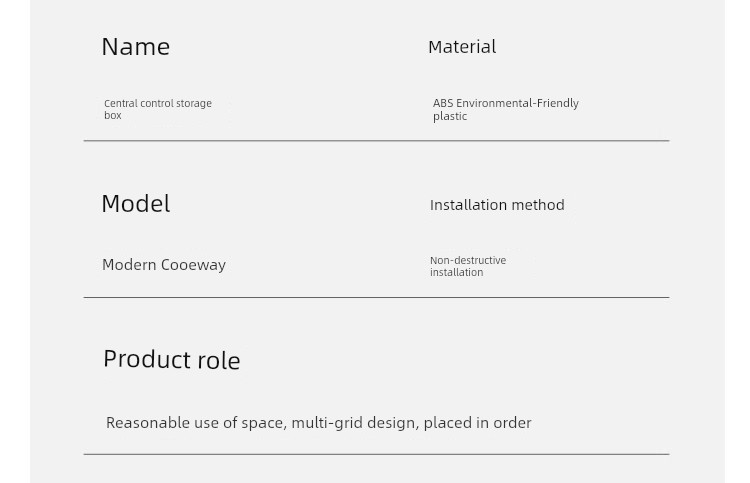Viewport: 750px width, 483px height.
Task: Click the divider line under Product role description
Action: (376, 454)
